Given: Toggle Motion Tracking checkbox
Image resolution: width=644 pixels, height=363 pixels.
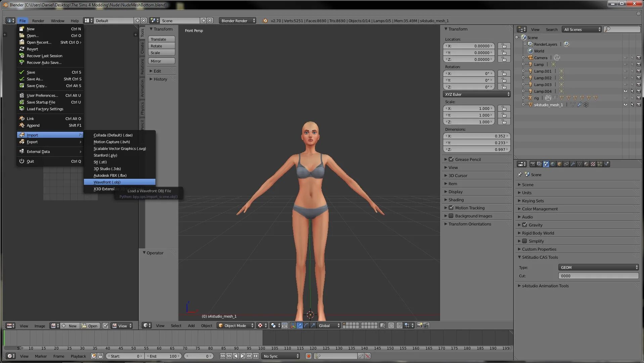Looking at the screenshot, I should point(451,208).
